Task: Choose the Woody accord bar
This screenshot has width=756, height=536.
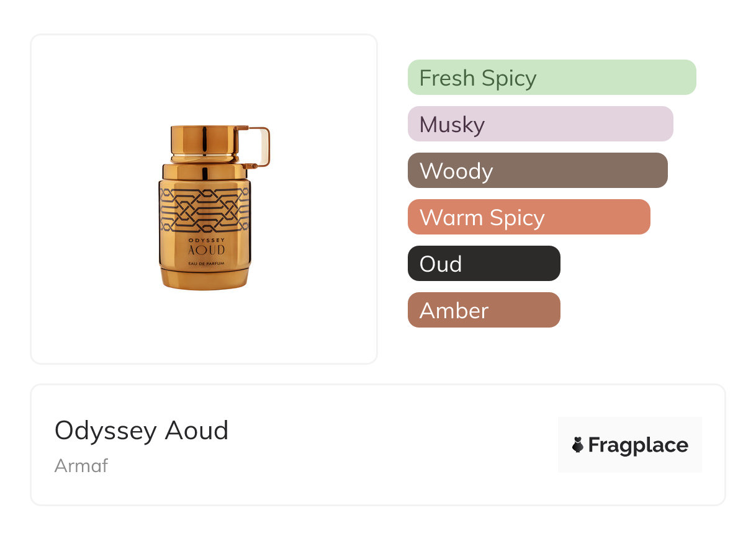Action: [537, 171]
